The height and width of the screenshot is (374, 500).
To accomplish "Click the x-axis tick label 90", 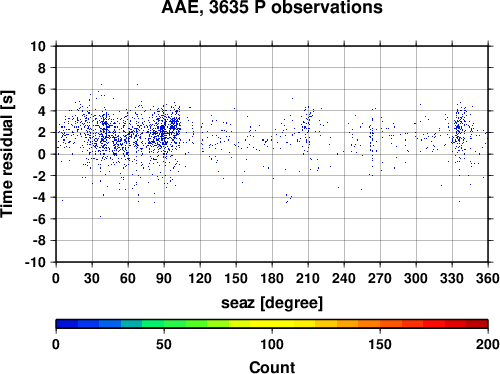I will coord(164,278).
